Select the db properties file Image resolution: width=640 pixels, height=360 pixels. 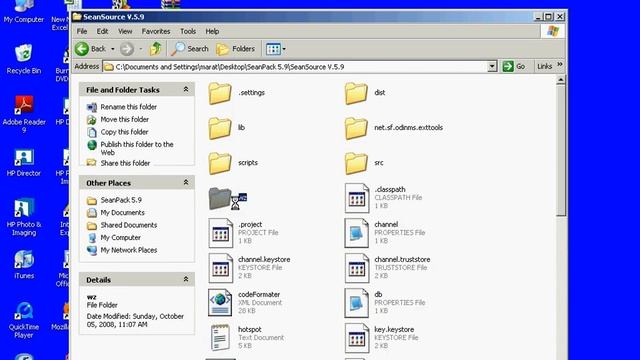357,303
